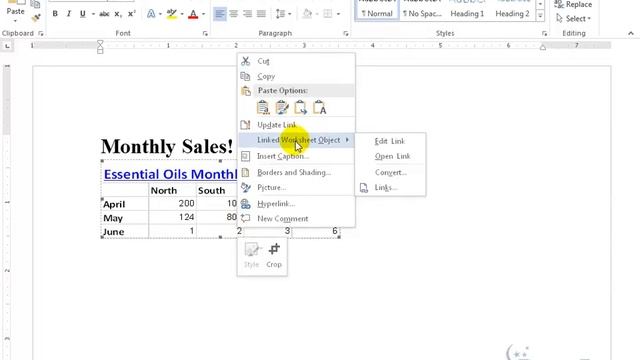Launch Clipboard pane dialog launcher
This screenshot has height=360, width=640.
tap(41, 33)
